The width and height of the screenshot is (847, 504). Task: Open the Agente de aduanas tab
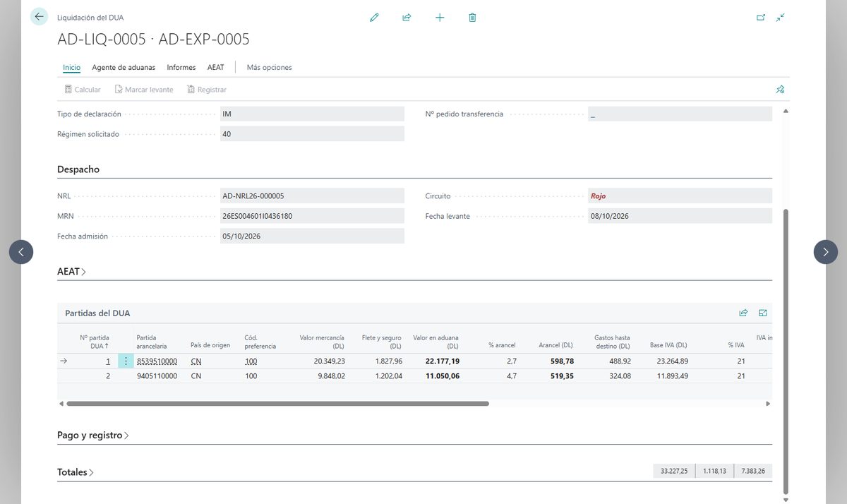tap(124, 68)
